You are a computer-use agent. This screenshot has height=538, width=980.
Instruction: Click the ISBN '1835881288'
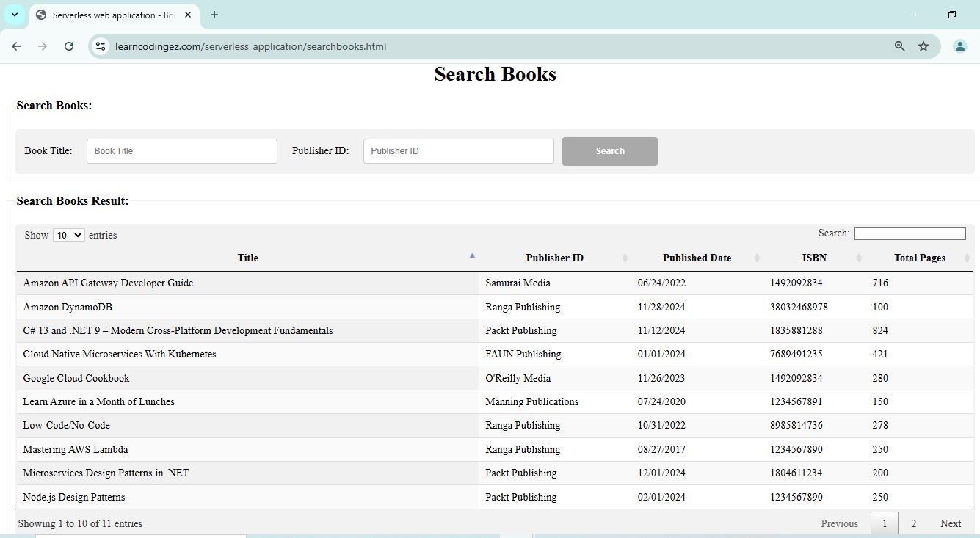(796, 330)
